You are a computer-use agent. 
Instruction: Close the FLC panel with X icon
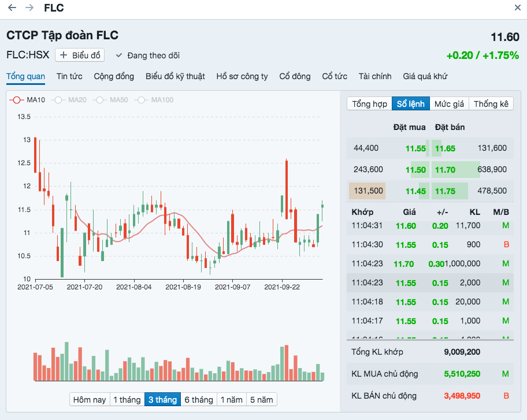click(x=518, y=8)
